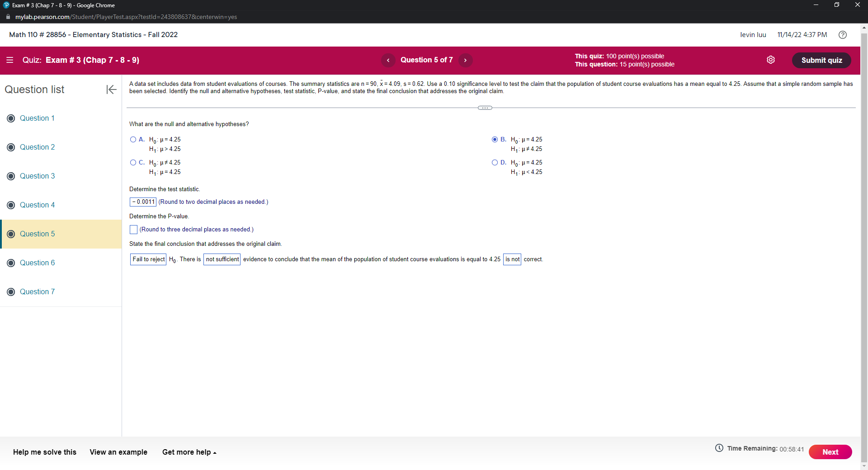This screenshot has height=470, width=868.
Task: Open 'View an example' help link
Action: (118, 452)
